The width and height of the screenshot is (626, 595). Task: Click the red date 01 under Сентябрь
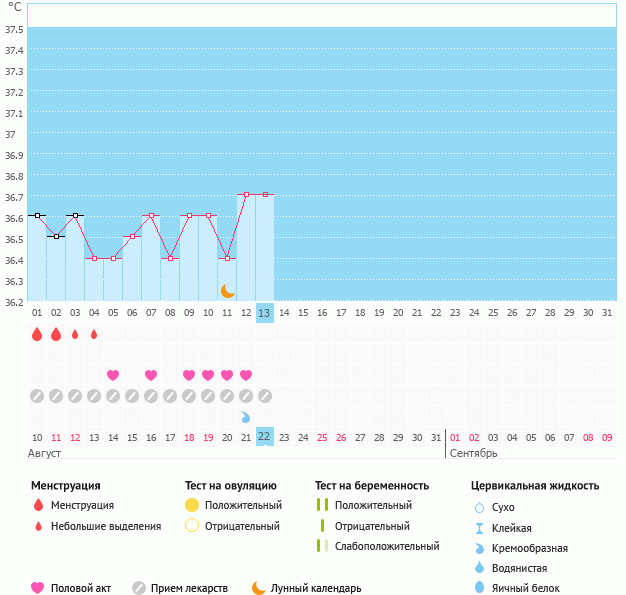(x=455, y=437)
